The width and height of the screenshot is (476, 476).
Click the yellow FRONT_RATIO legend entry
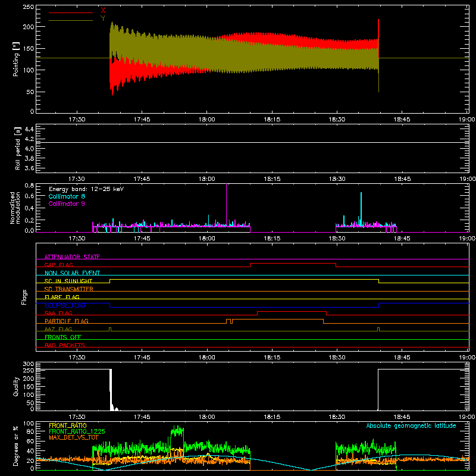(x=68, y=425)
